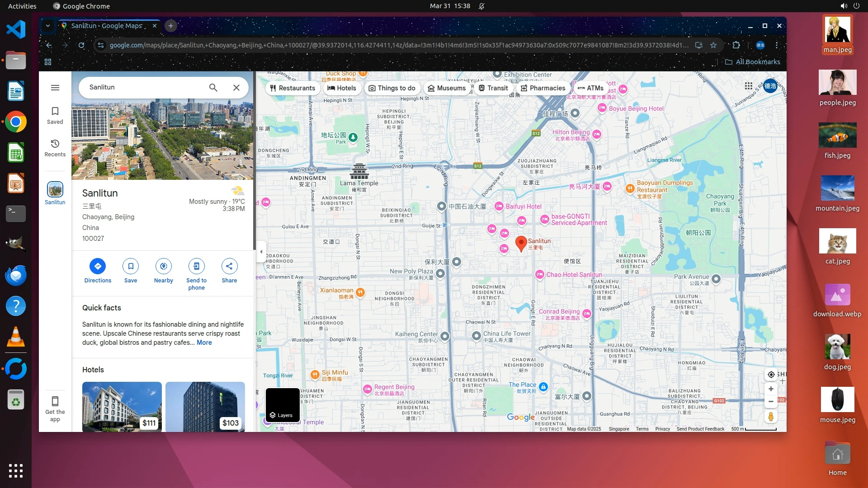Screen dimensions: 868x488
Task: Collapse the side panel arrow
Action: [261, 252]
